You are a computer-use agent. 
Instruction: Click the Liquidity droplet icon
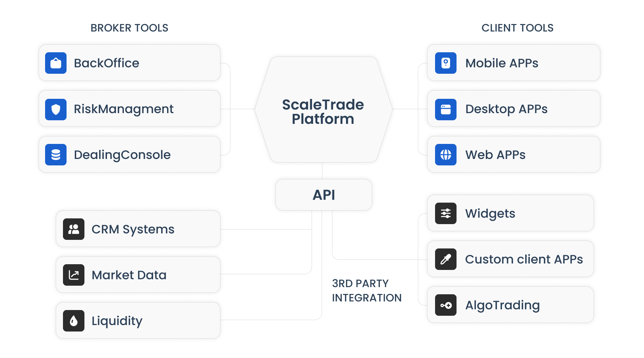click(74, 321)
